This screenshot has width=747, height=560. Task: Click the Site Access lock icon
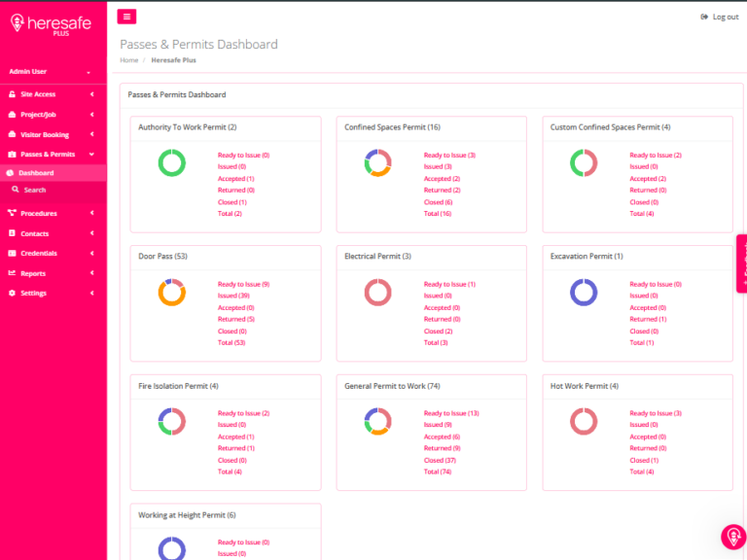pyautogui.click(x=12, y=94)
